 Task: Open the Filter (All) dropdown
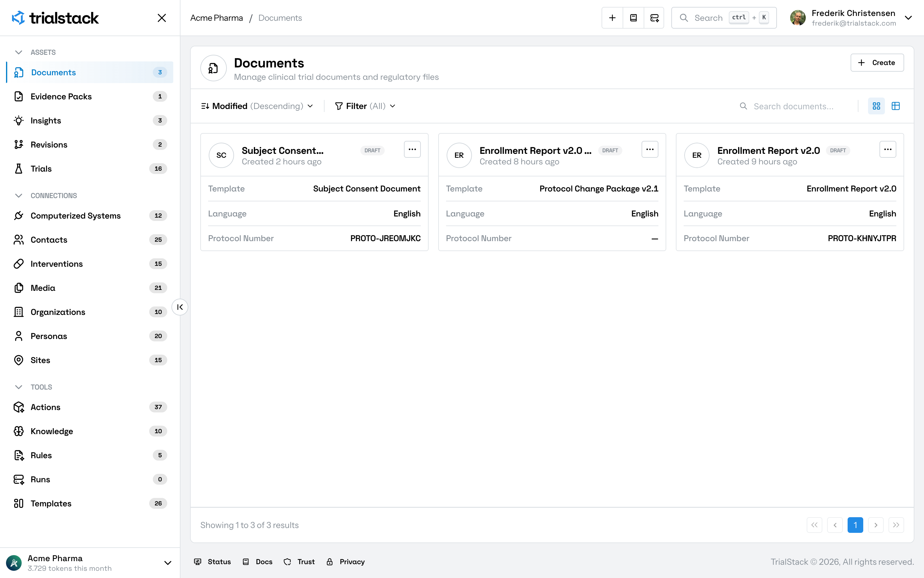[x=365, y=106]
